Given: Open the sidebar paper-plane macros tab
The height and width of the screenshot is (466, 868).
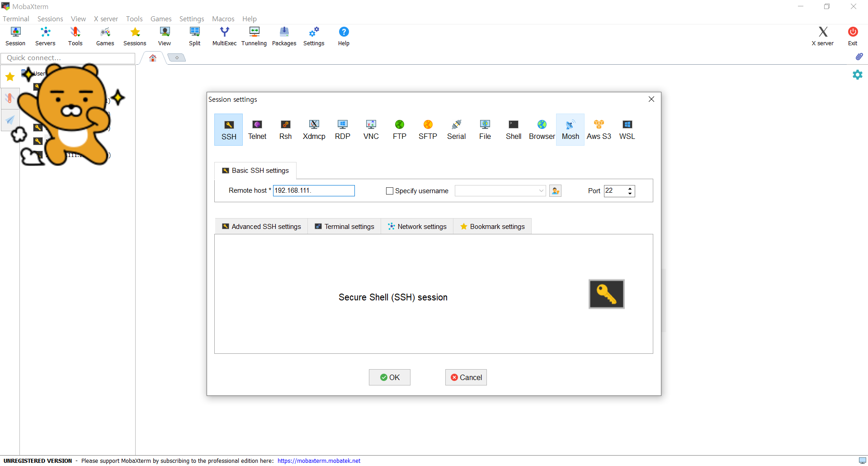Looking at the screenshot, I should [x=10, y=120].
